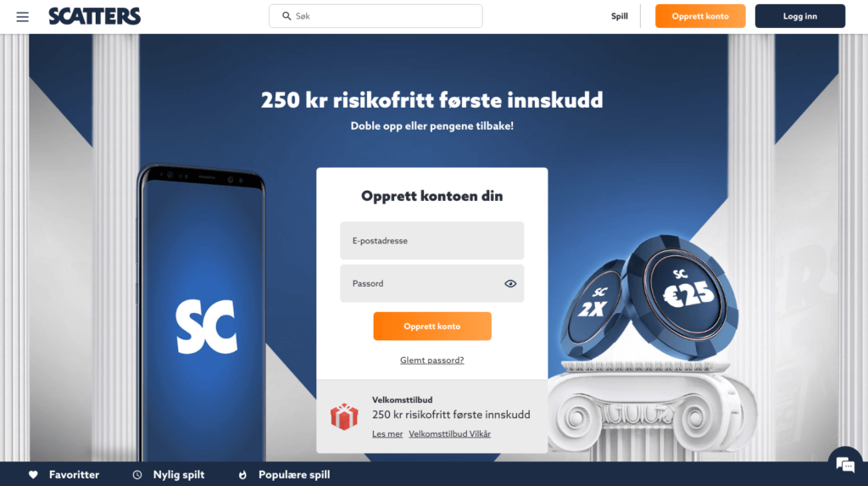868x486 pixels.
Task: Submit the form with Opprett konto
Action: [x=432, y=326]
